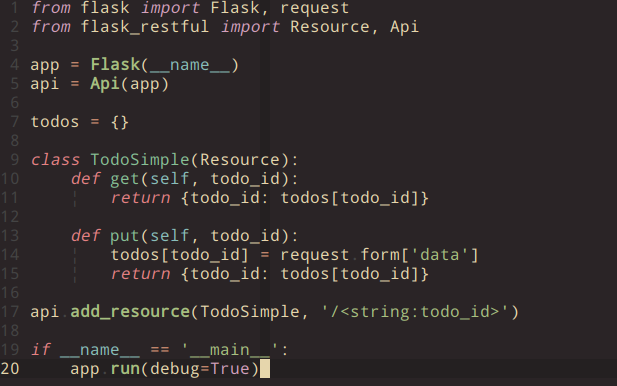The width and height of the screenshot is (617, 386).
Task: Click 'True' value on line 20
Action: [230, 369]
